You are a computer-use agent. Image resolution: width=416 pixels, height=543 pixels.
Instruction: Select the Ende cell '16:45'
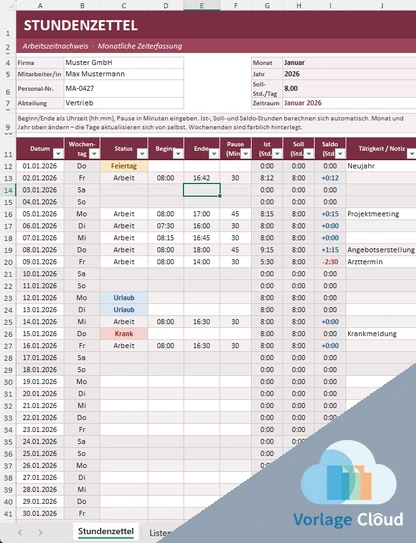point(202,238)
